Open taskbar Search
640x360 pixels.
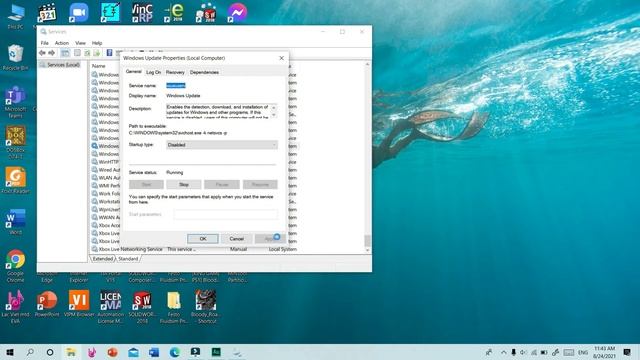30,352
